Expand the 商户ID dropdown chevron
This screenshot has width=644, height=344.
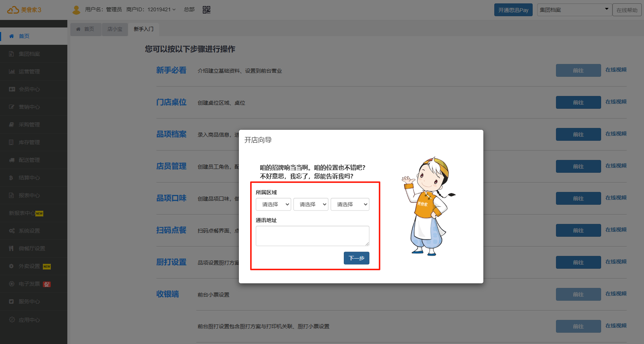coord(174,10)
